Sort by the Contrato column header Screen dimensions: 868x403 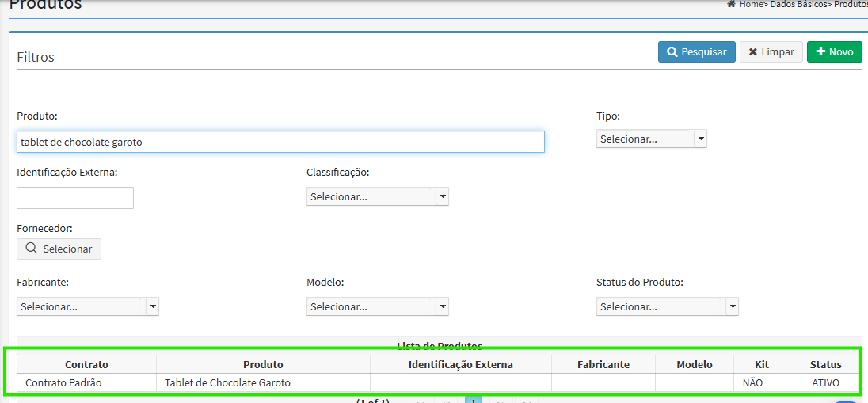(86, 364)
